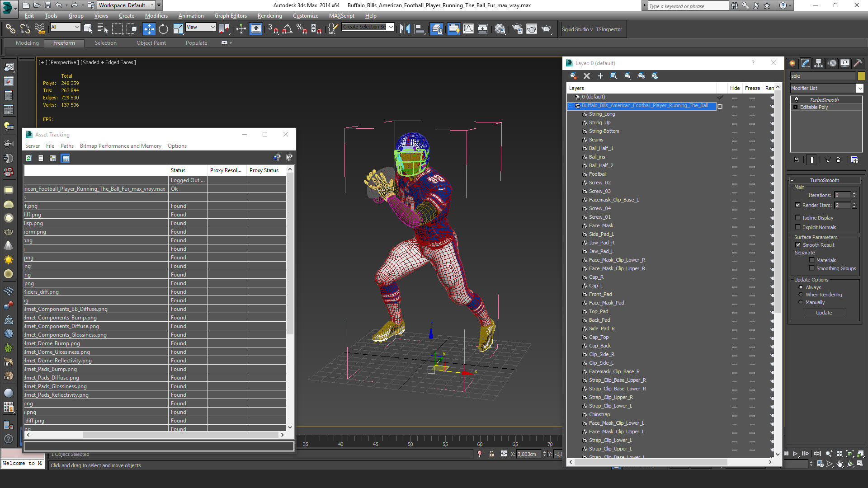This screenshot has width=868, height=488.
Task: Toggle Render Iters checkbox
Action: pos(798,205)
